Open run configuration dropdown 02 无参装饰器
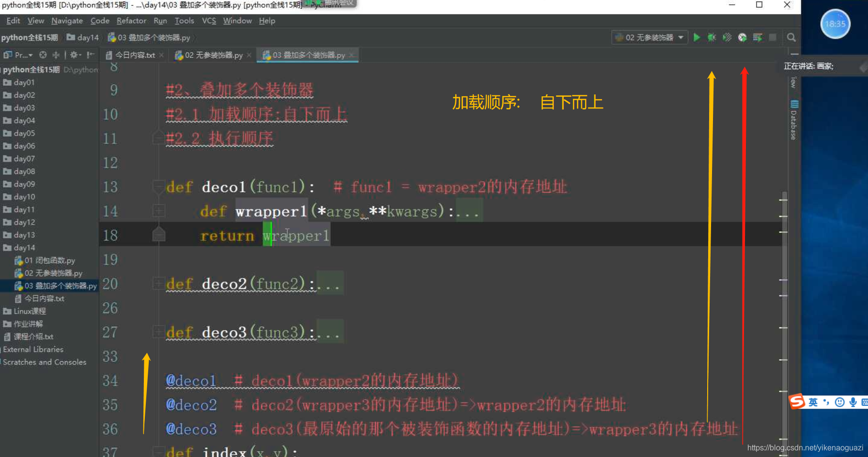Image resolution: width=868 pixels, height=457 pixels. pos(650,37)
